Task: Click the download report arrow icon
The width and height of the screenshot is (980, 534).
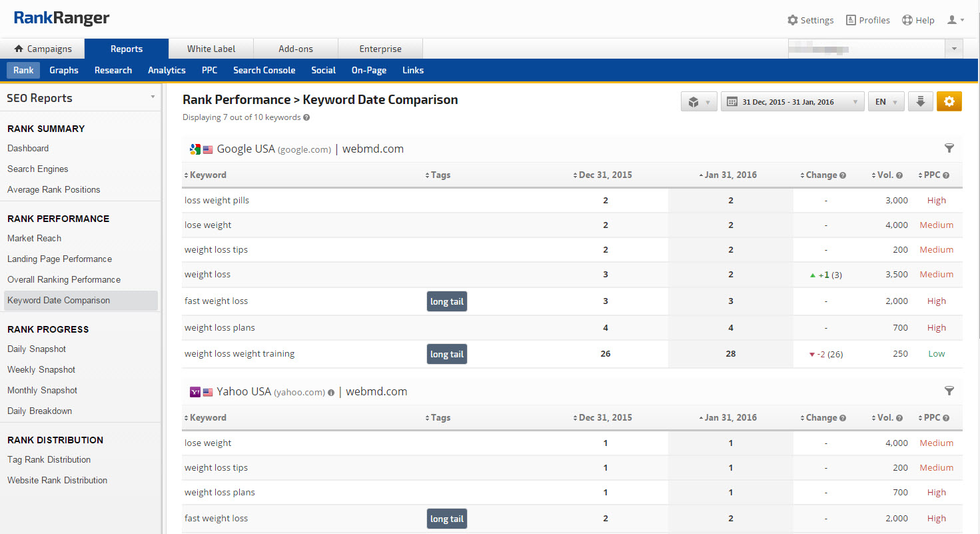Action: [920, 102]
